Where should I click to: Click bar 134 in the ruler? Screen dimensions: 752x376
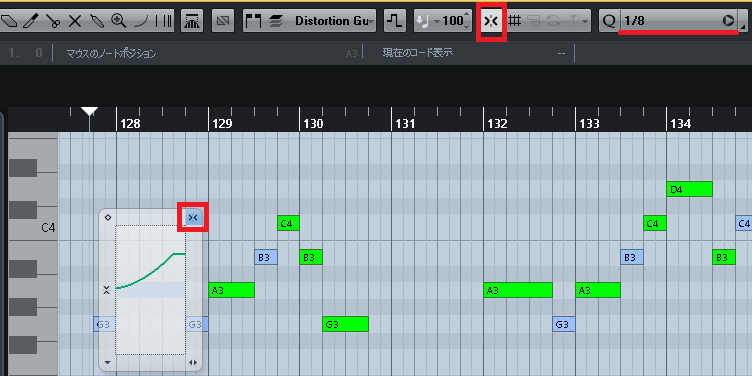coord(681,124)
